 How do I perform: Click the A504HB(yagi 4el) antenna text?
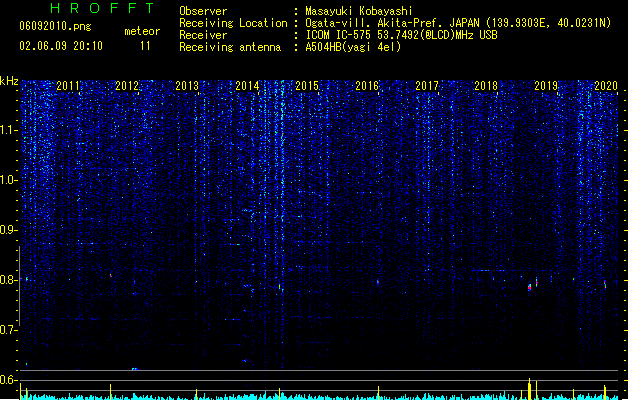tap(353, 47)
